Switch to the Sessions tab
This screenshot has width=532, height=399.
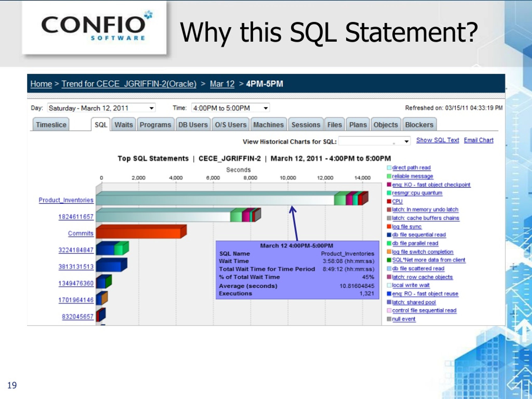306,124
